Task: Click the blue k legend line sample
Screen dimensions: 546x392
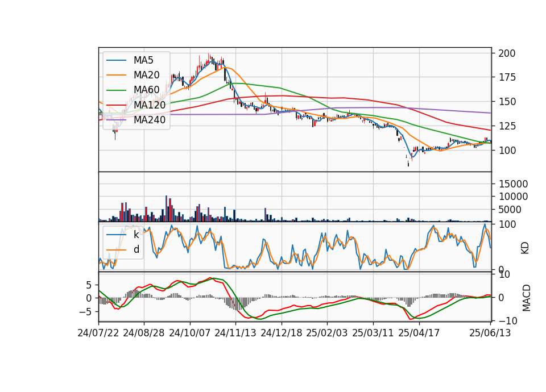Action: [x=116, y=235]
